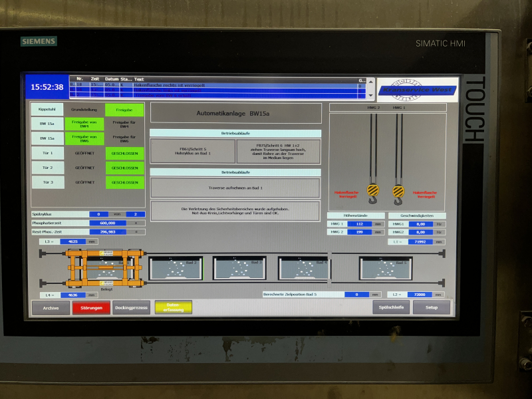Tap the HWG 1 crane hook icon
The height and width of the screenshot is (399, 532).
398,194
